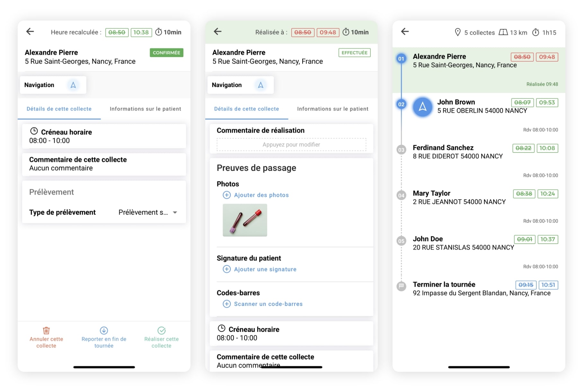Select the Détails de cette collecte tab
Viewport: 583px width, 392px height.
(59, 109)
